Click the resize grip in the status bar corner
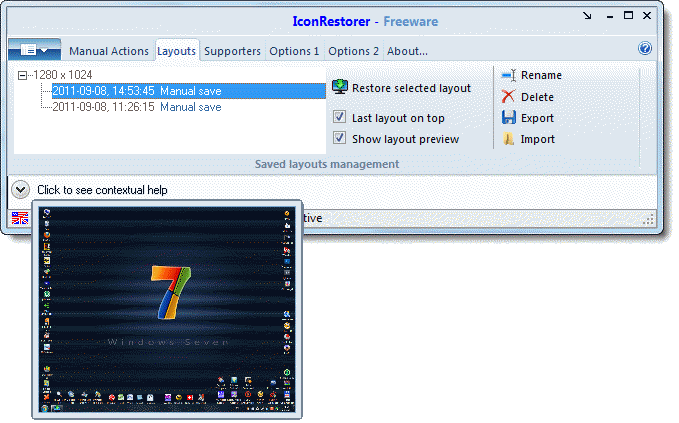679x423 pixels. point(648,220)
